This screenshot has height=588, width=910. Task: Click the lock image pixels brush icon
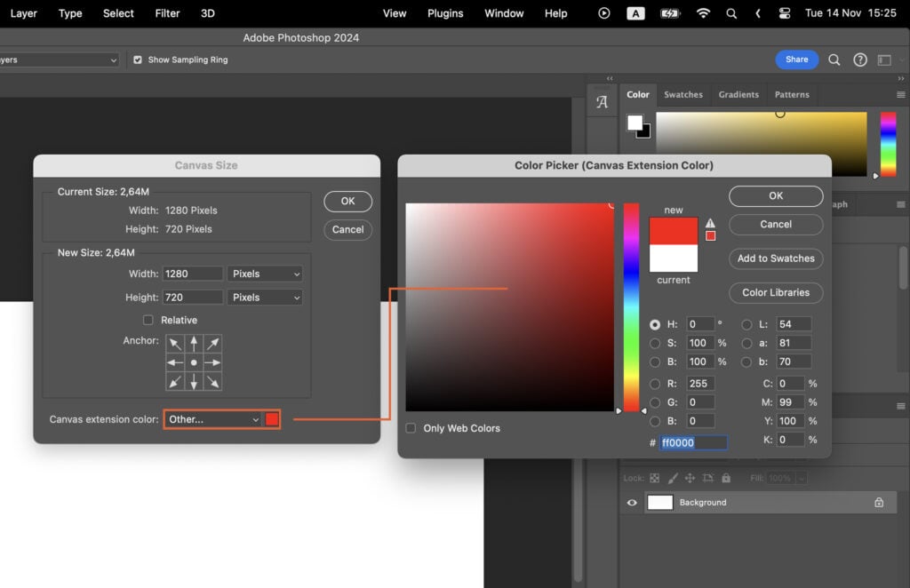click(x=673, y=478)
